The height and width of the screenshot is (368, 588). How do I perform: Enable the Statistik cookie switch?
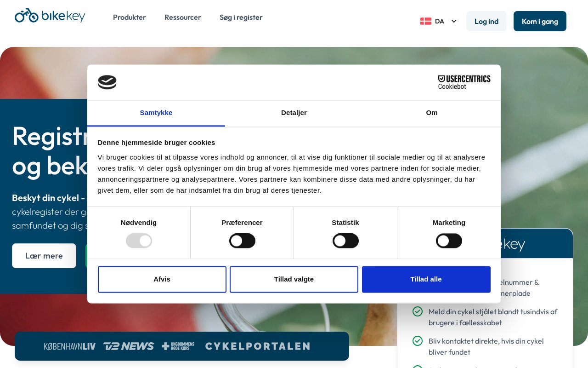click(345, 241)
